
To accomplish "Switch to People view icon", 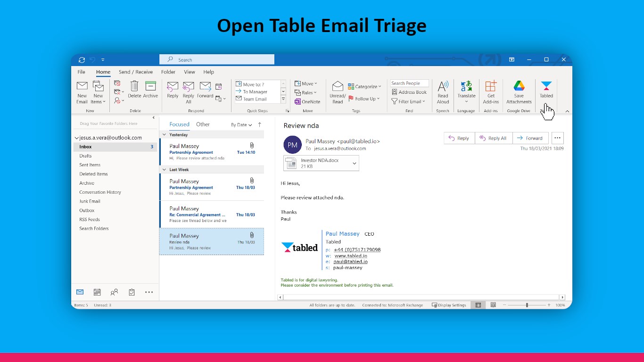I will 115,292.
